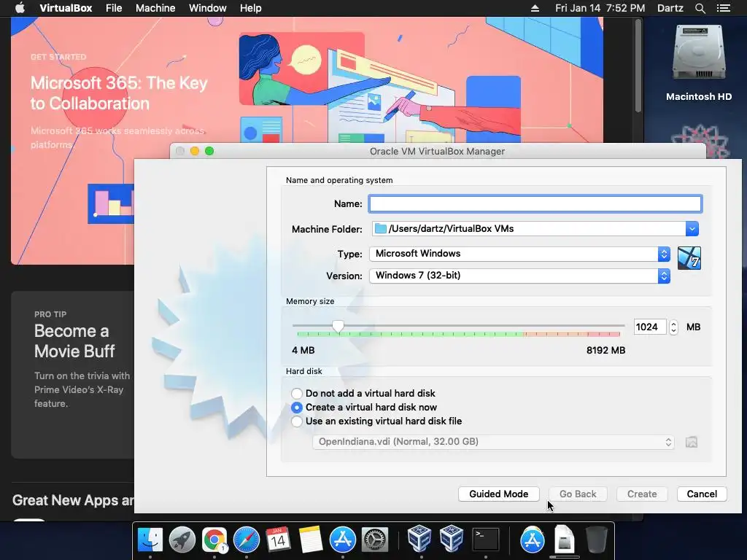Click the date and time in menu bar
Image resolution: width=747 pixels, height=560 pixels.
[600, 8]
